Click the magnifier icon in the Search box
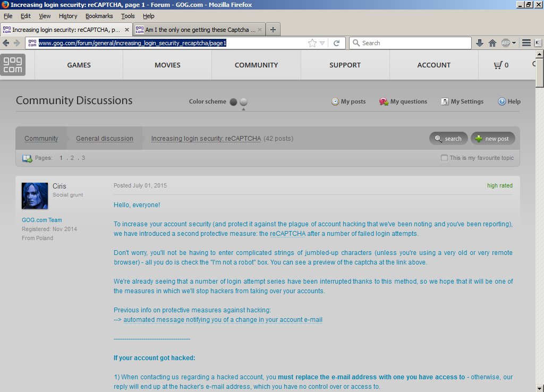 coord(356,43)
